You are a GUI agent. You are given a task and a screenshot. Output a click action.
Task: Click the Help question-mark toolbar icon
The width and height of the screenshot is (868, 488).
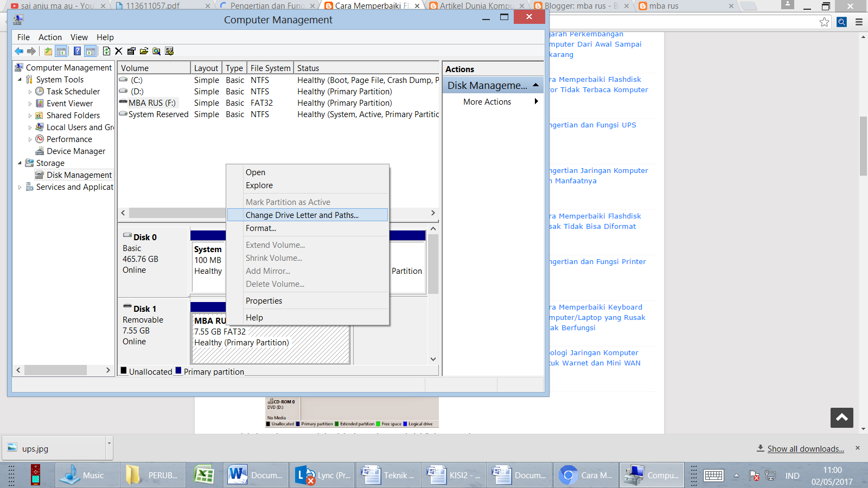click(x=76, y=51)
